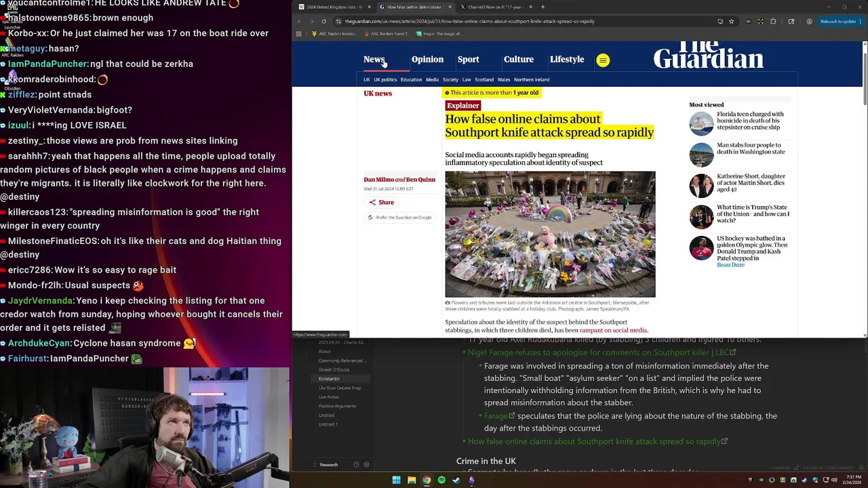
Task: Bookmark this page with the star icon
Action: [x=731, y=21]
